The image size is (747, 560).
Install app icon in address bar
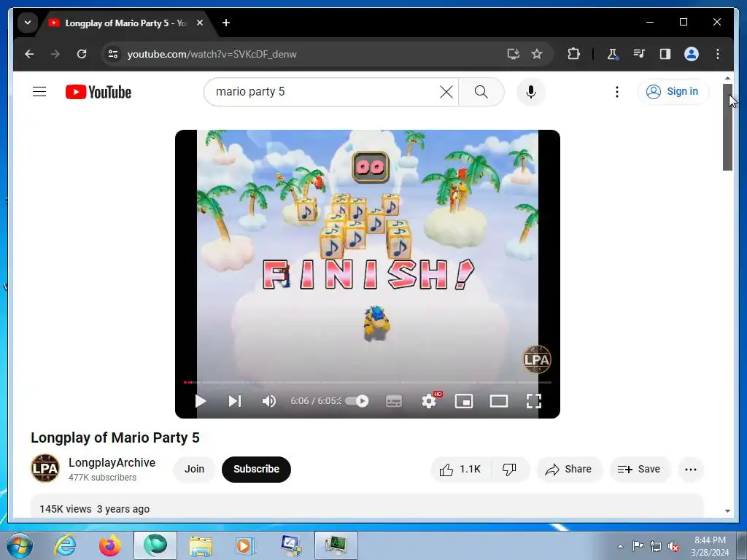point(513,54)
